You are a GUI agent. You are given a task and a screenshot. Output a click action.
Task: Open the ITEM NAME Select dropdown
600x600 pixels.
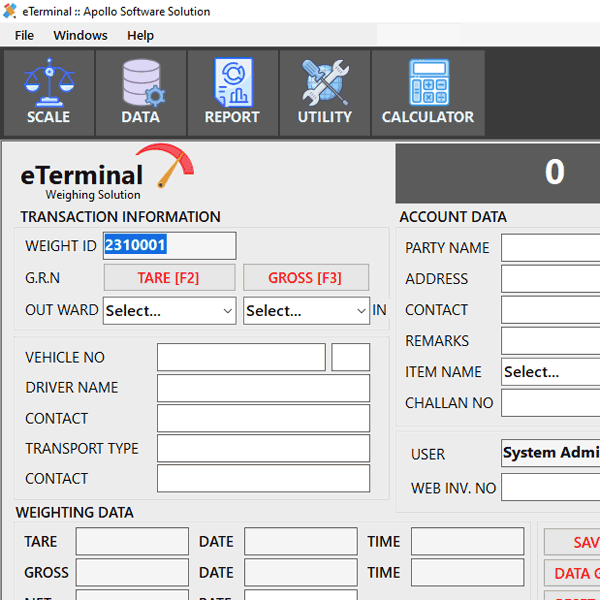[x=551, y=372]
